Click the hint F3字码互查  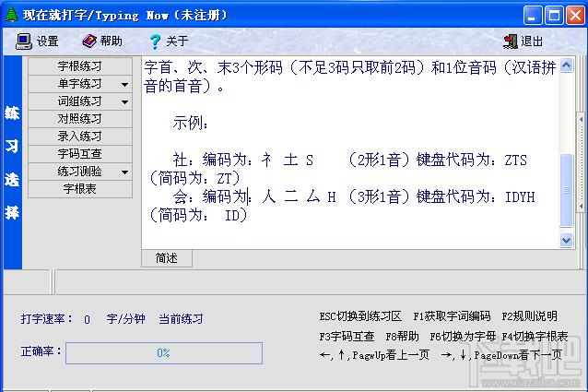pos(347,336)
